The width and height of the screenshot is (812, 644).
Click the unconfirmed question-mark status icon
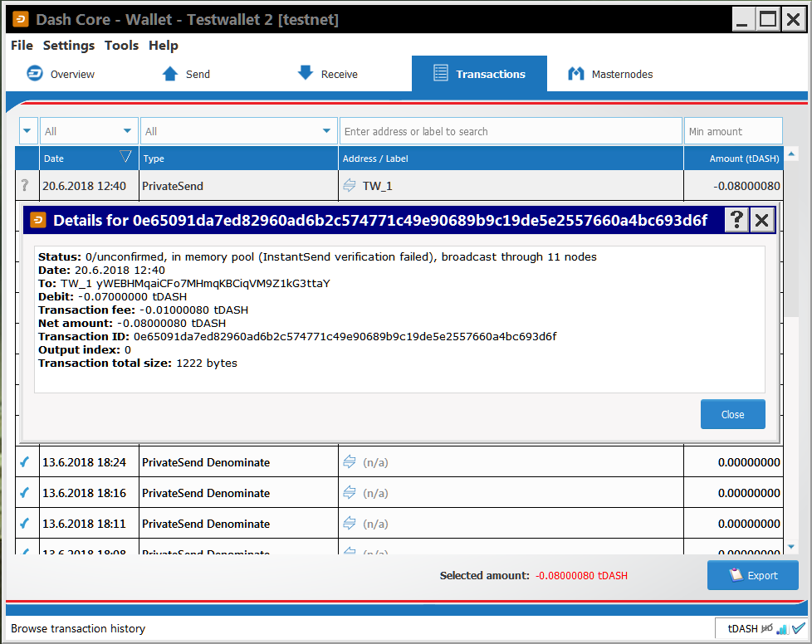[x=24, y=185]
